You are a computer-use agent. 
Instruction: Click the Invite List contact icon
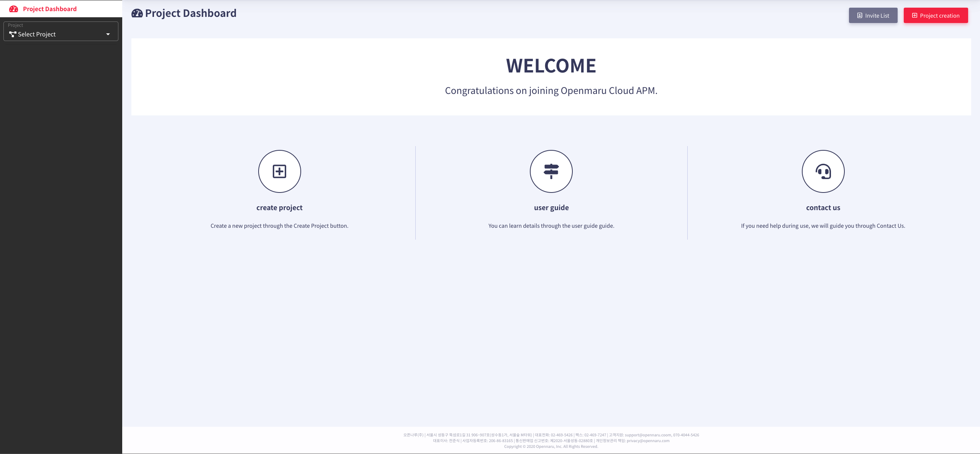[x=860, y=16]
